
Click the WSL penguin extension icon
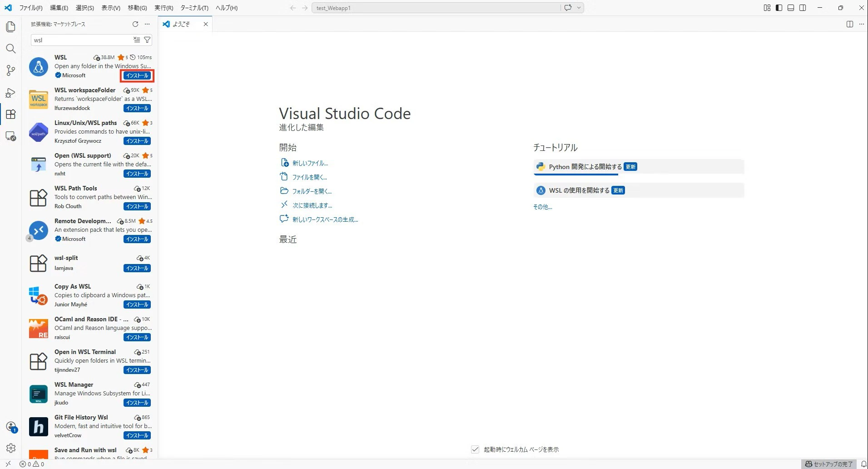pyautogui.click(x=39, y=67)
